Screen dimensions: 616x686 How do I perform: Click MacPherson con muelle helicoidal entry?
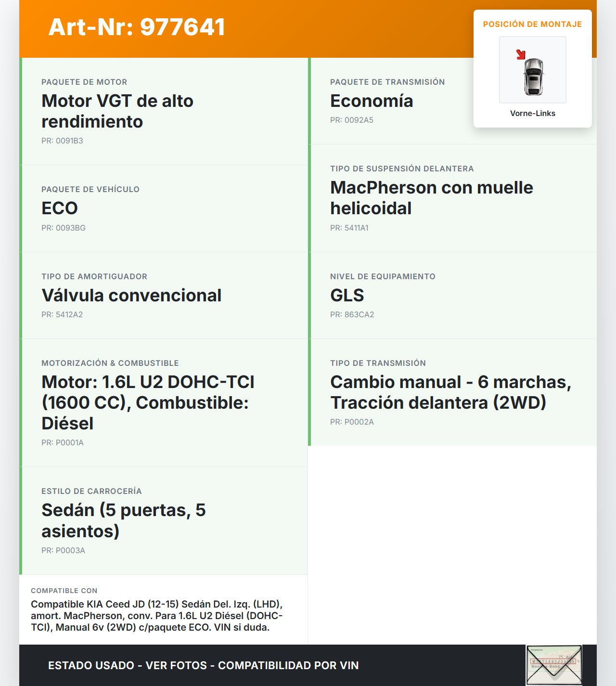[x=431, y=198]
